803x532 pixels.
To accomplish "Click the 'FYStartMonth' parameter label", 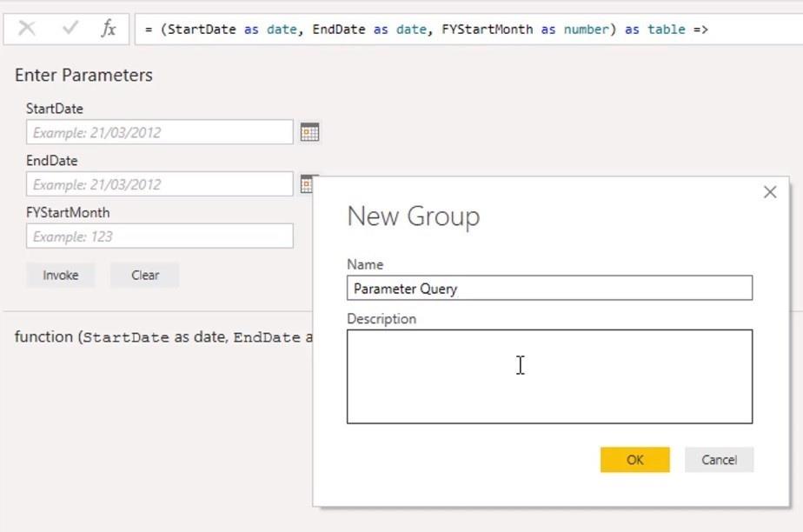I will coord(68,212).
